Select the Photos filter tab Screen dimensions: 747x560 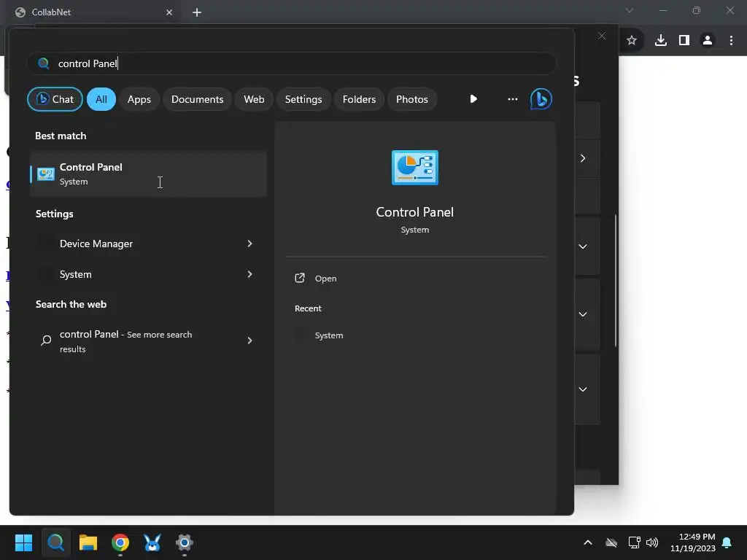point(412,99)
